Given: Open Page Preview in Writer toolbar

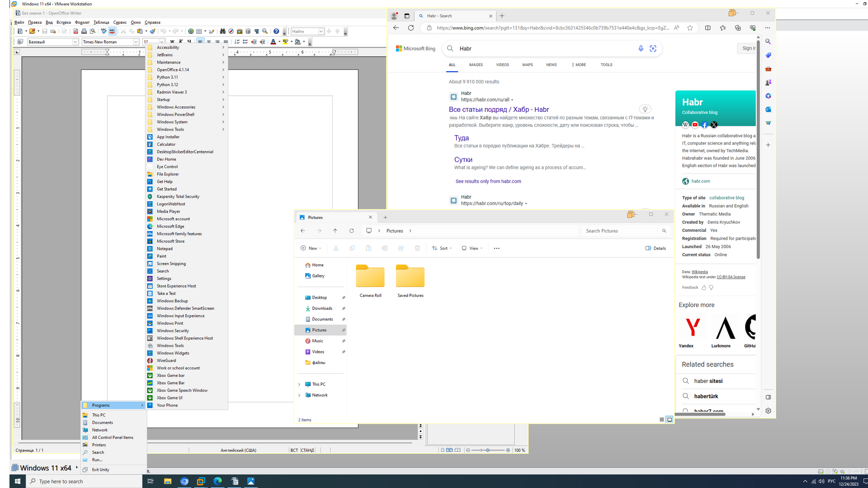Looking at the screenshot, I should coord(92,31).
